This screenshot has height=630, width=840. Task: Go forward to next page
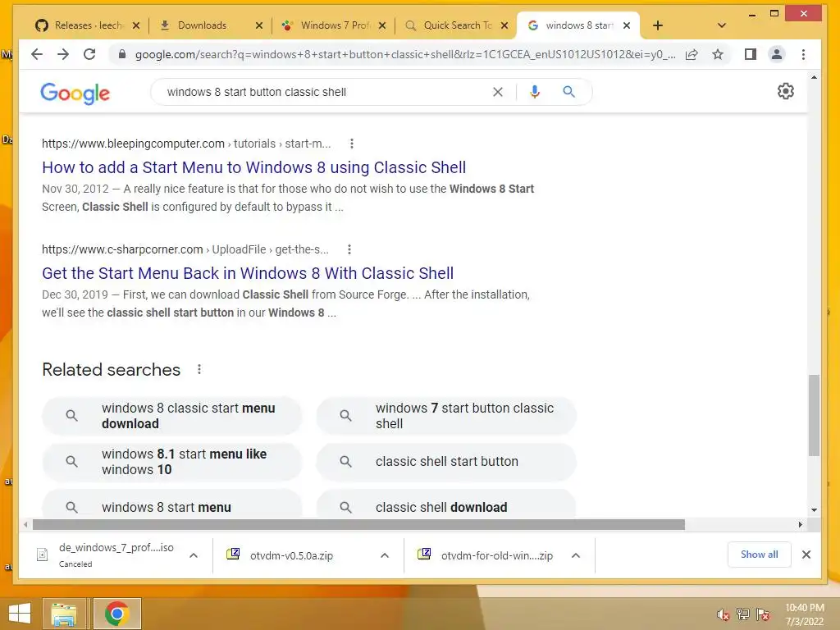63,54
